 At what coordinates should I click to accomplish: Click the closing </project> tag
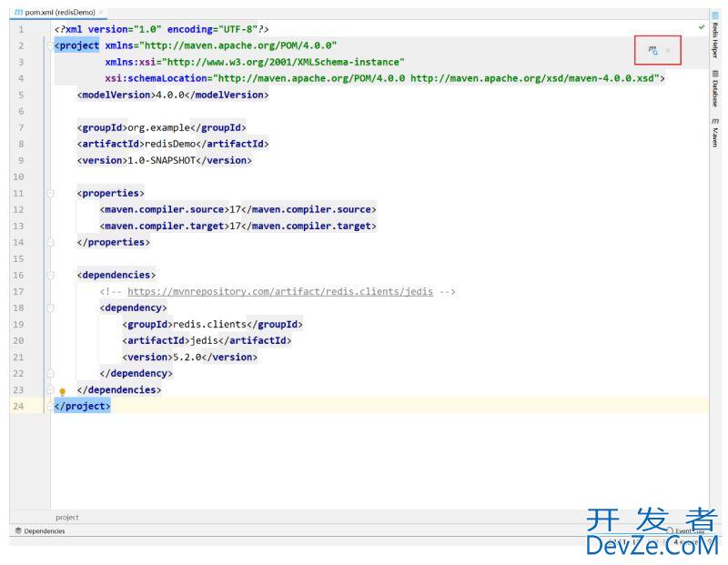[x=82, y=406]
